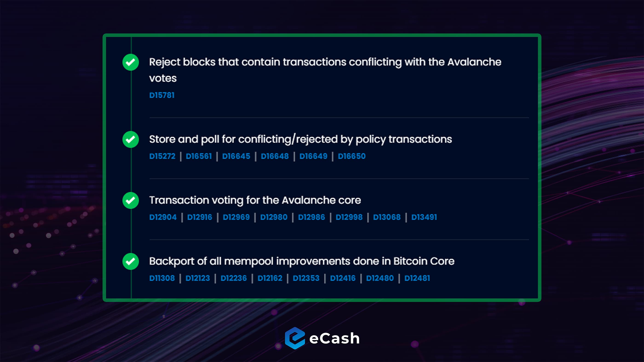The width and height of the screenshot is (644, 362).
Task: Open diff D16645
Action: point(236,156)
